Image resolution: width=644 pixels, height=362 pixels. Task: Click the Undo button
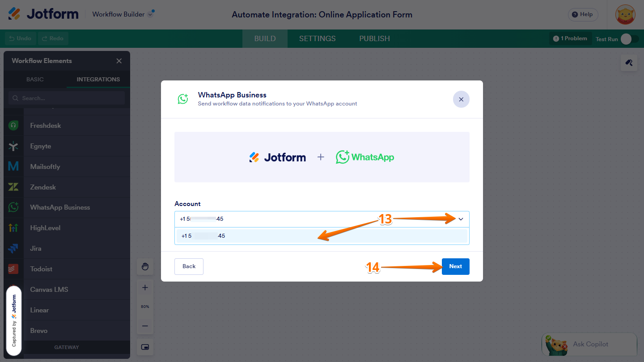[21, 38]
